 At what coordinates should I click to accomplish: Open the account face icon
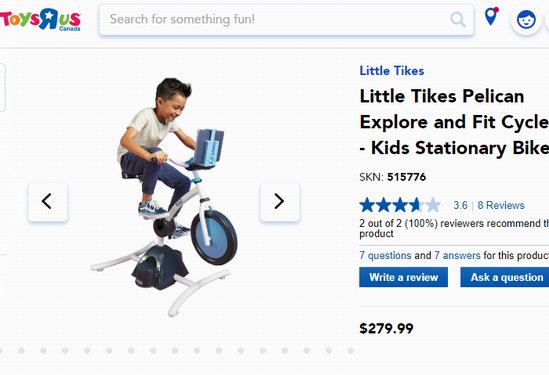coord(526,20)
